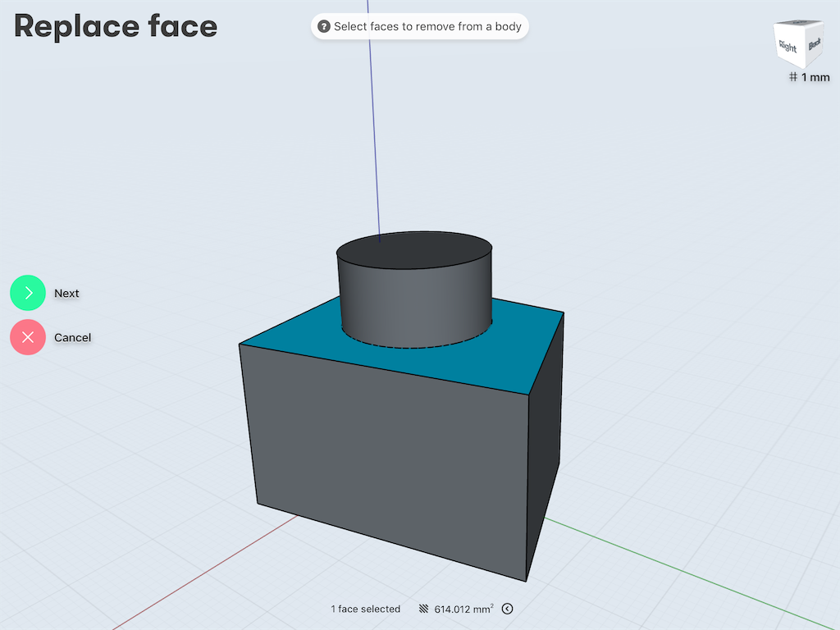
Task: Collapse measurement info with arrow icon
Action: [507, 609]
